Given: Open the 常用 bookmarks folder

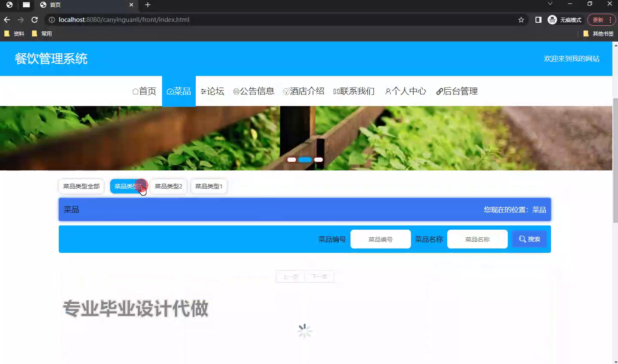Looking at the screenshot, I should 42,33.
